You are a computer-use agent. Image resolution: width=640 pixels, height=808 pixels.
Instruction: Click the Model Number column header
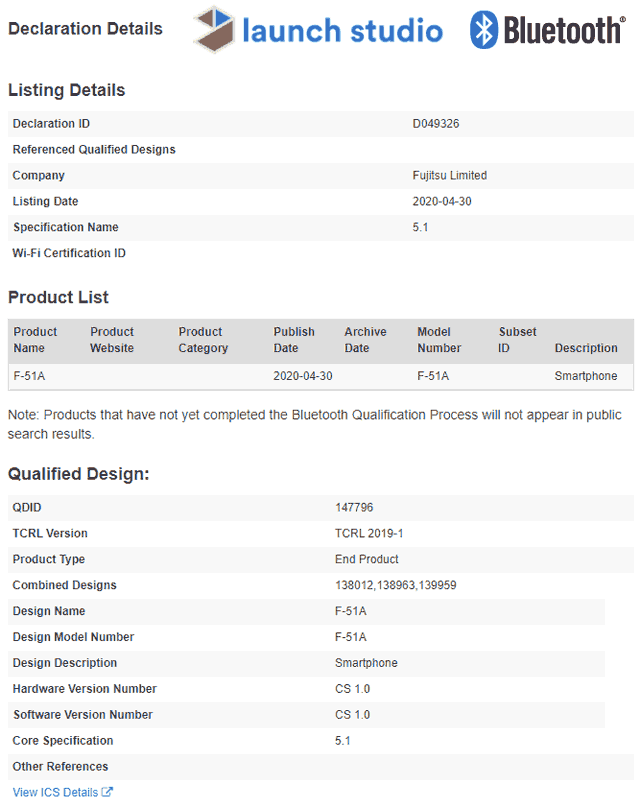[x=439, y=340]
